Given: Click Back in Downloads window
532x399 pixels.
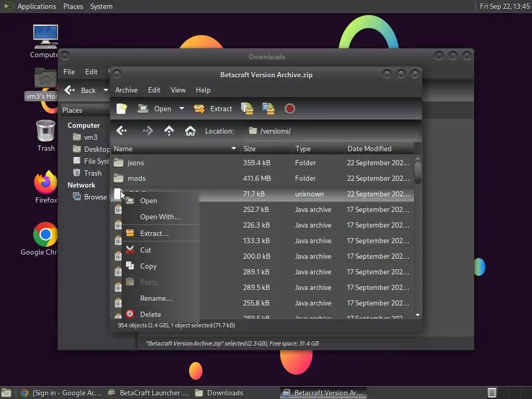Looking at the screenshot, I should [80, 90].
